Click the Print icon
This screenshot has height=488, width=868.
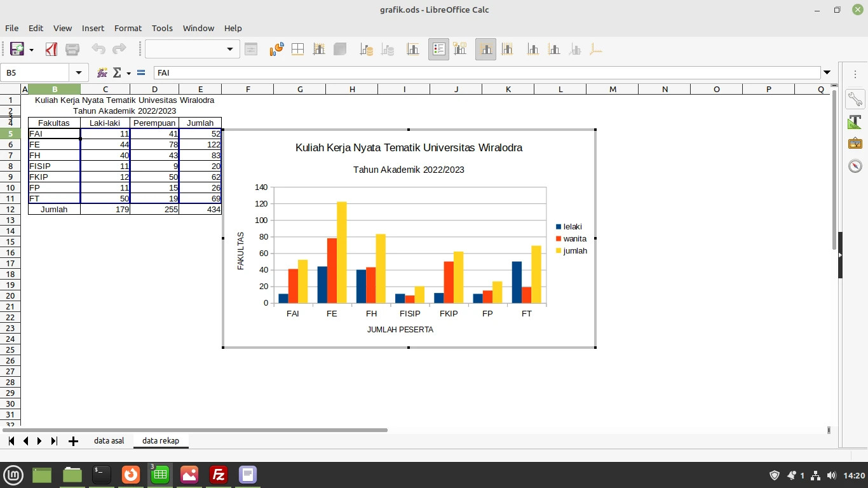pyautogui.click(x=72, y=49)
